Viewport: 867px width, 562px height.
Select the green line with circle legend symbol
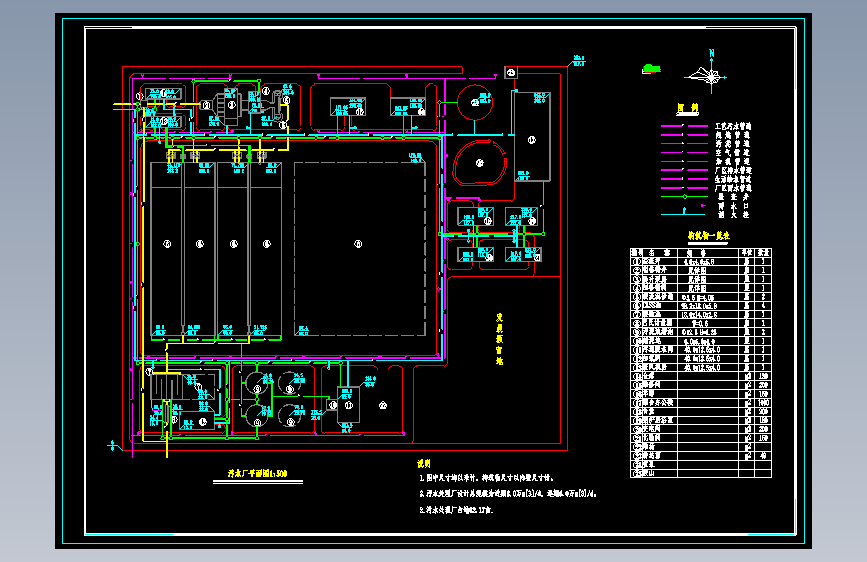[685, 196]
